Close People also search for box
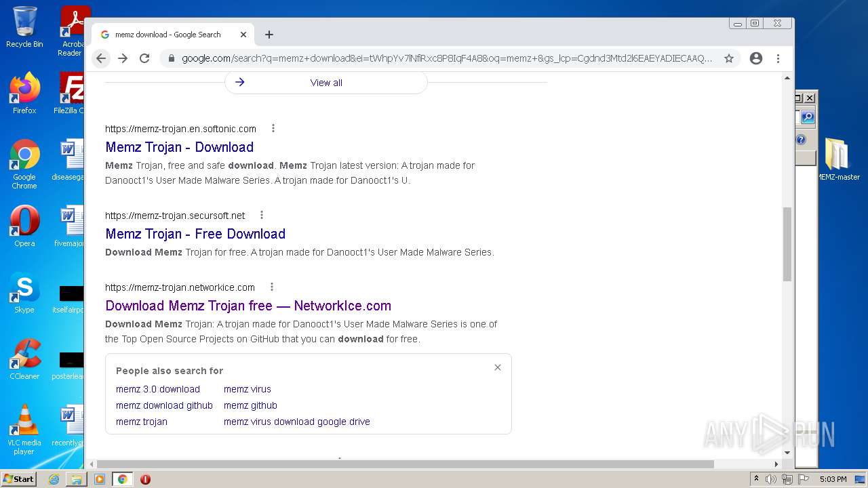Image resolution: width=868 pixels, height=488 pixels. tap(498, 367)
